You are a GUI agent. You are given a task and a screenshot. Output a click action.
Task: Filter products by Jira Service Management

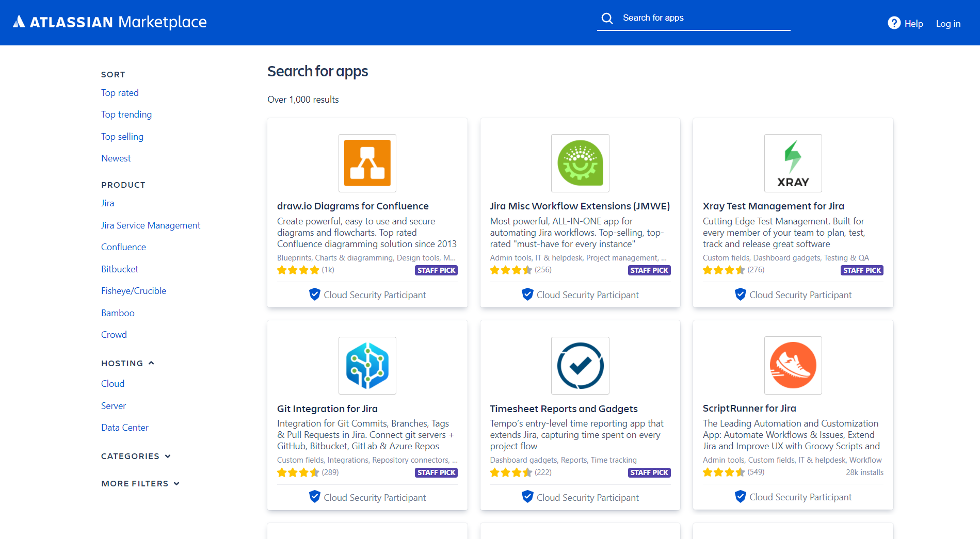(151, 225)
